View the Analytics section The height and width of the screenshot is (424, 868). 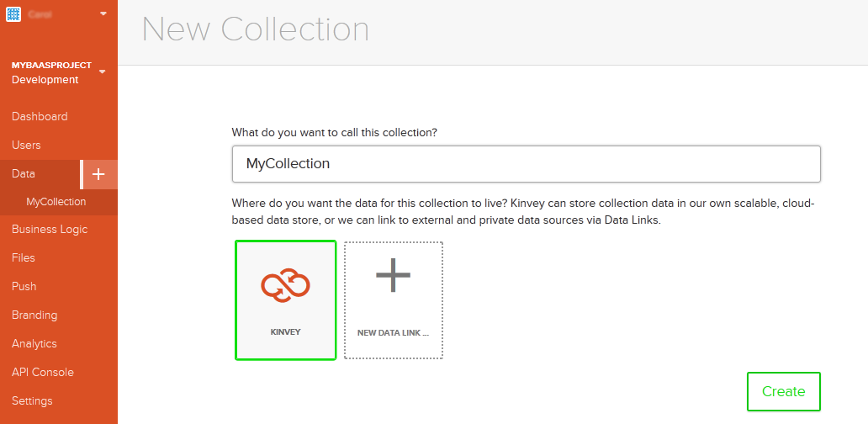[34, 344]
